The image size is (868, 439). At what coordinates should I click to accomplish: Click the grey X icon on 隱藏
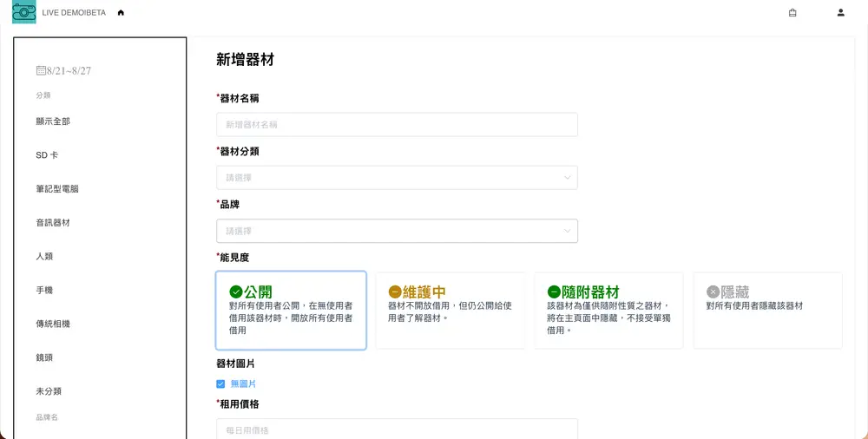[x=713, y=292]
